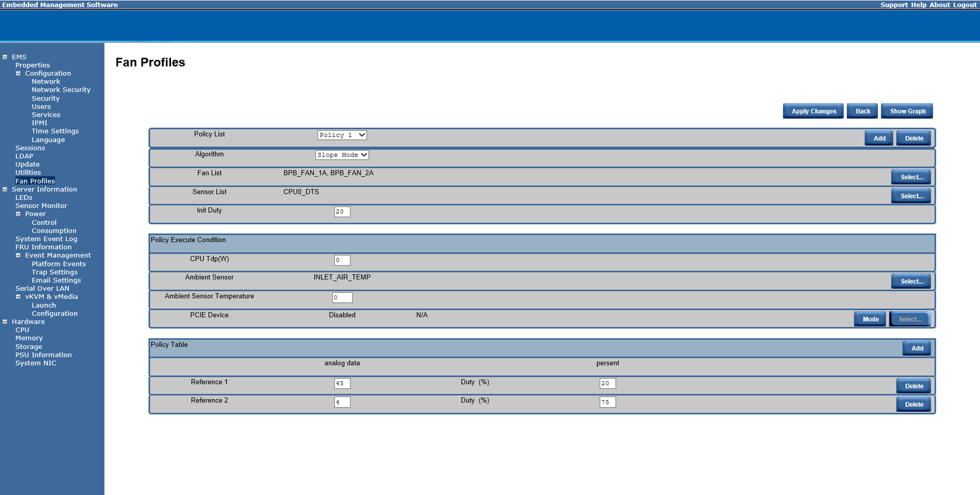Add a new Policy Table entry
The image size is (980, 495).
pyautogui.click(x=917, y=349)
